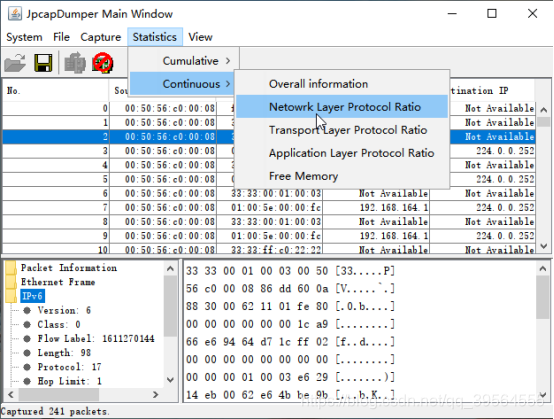
Task: Click hex line starting 33 33 00 01
Action: [x=290, y=271]
